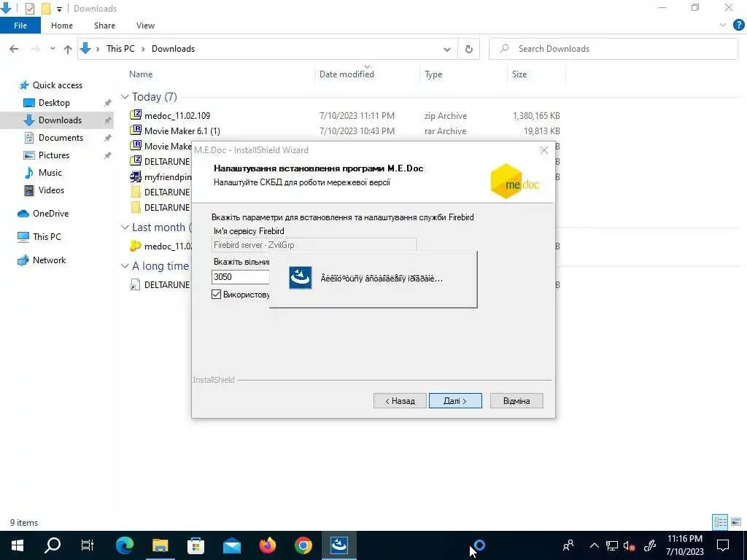Open the Mail app in taskbar
Viewport: 747px width, 560px height.
[x=231, y=545]
